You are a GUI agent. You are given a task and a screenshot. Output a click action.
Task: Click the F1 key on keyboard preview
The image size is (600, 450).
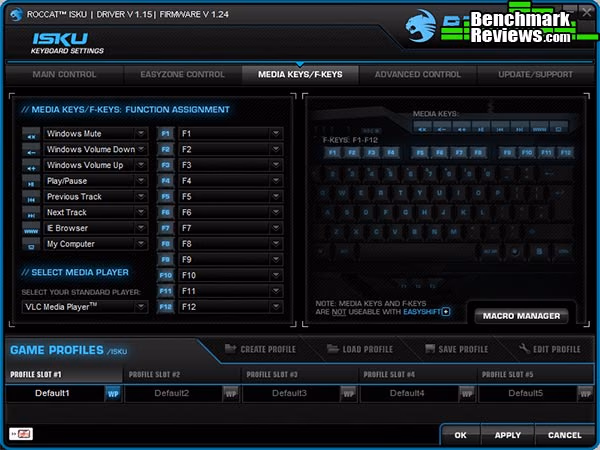(332, 153)
